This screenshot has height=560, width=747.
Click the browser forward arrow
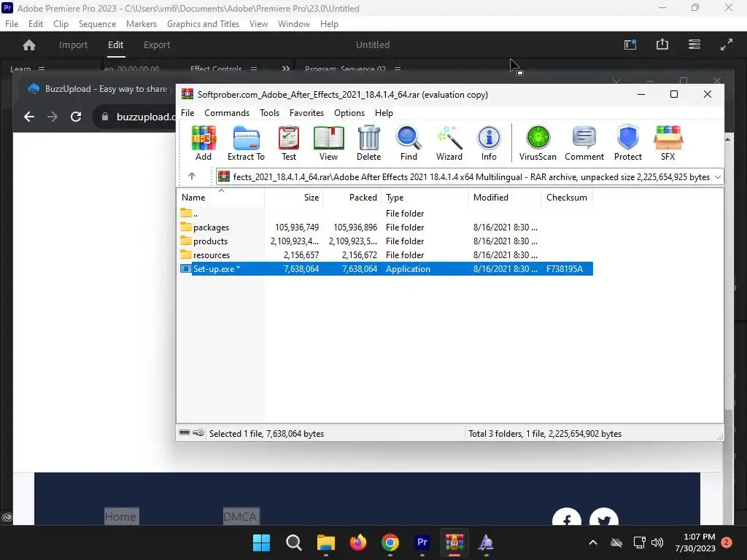coord(53,117)
